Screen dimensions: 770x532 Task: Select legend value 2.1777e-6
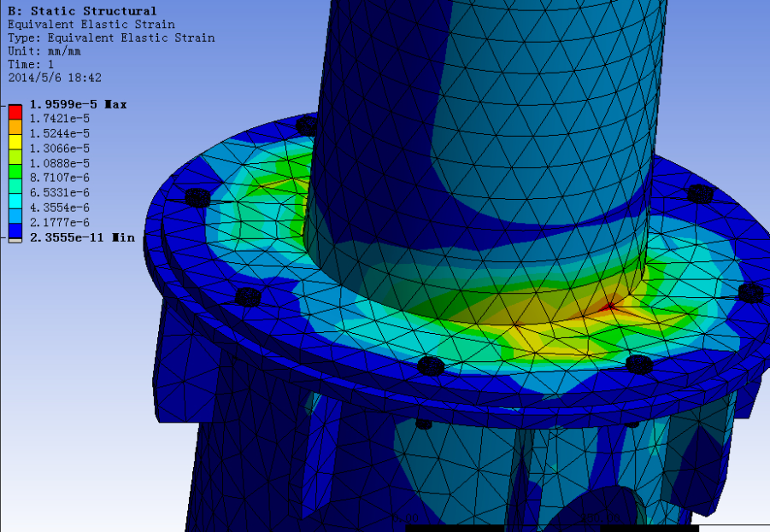click(x=60, y=222)
